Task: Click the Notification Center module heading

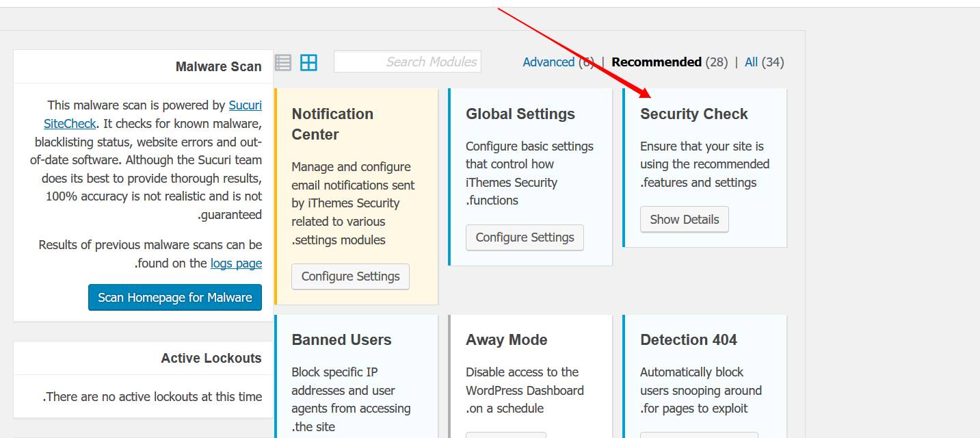Action: pos(332,124)
